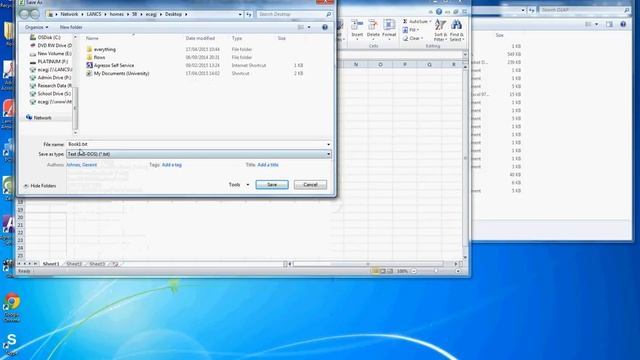Click Find & Select in Excel ribbon
Image resolution: width=640 pixels, height=360 pixels.
(x=456, y=30)
